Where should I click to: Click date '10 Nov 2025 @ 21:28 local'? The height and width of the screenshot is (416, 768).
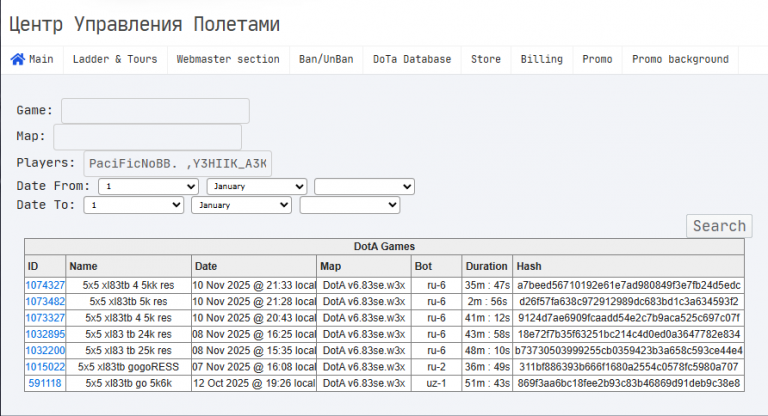[254, 301]
